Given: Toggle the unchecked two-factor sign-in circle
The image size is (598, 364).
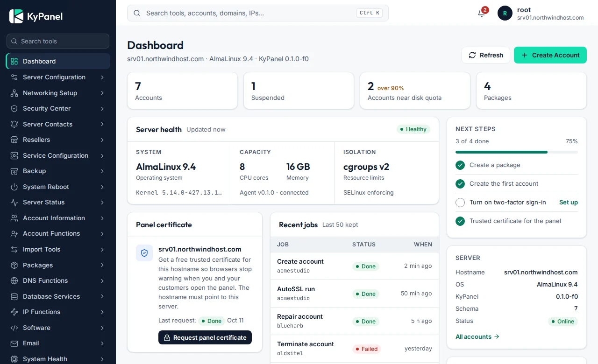Looking at the screenshot, I should pos(460,202).
